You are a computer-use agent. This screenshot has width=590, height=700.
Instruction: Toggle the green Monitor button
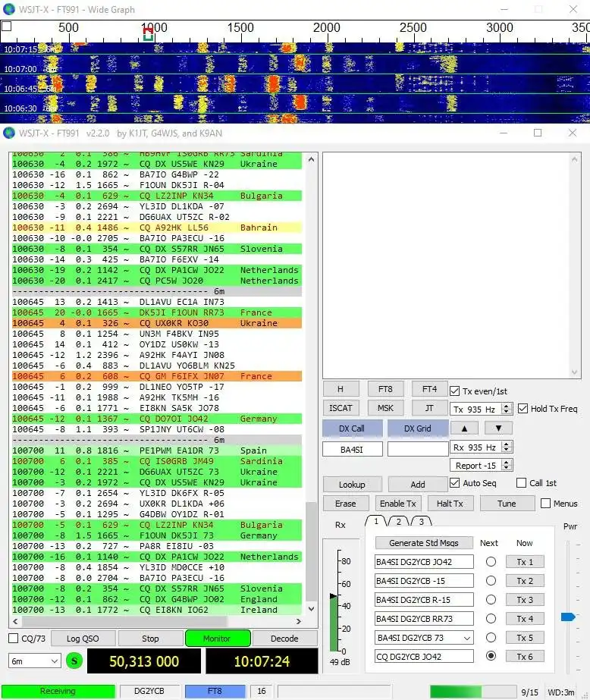pyautogui.click(x=218, y=639)
